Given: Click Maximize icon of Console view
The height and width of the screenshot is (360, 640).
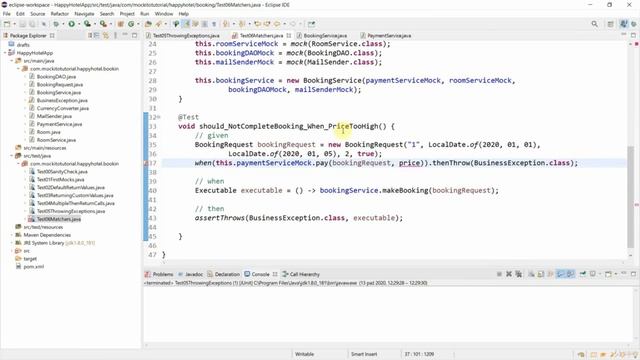Looking at the screenshot, I should pos(633,274).
